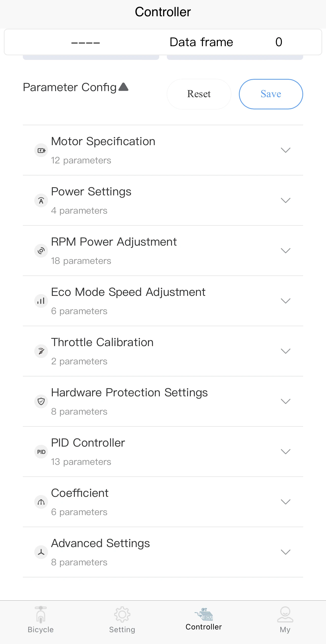Click the Eco Mode bar chart icon
The height and width of the screenshot is (644, 326).
(x=41, y=301)
